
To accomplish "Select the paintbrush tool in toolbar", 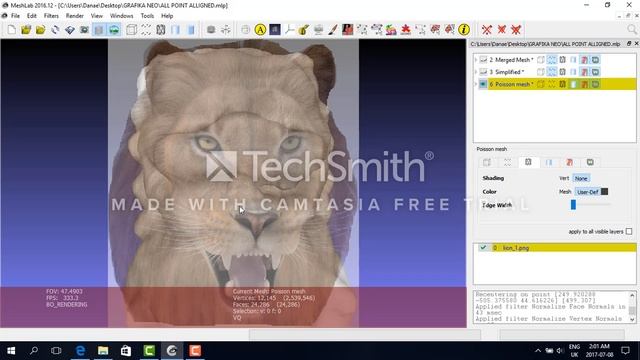I will (x=333, y=30).
